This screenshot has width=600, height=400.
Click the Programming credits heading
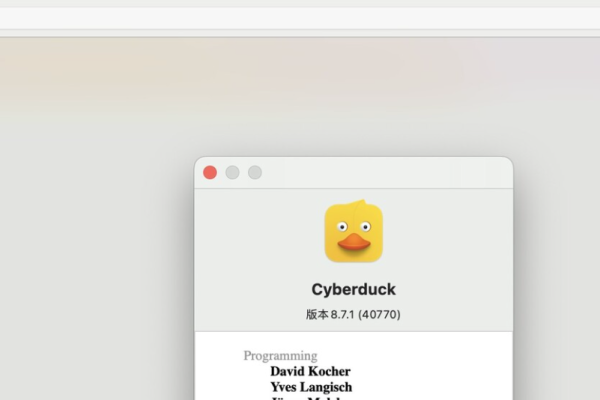coord(280,355)
